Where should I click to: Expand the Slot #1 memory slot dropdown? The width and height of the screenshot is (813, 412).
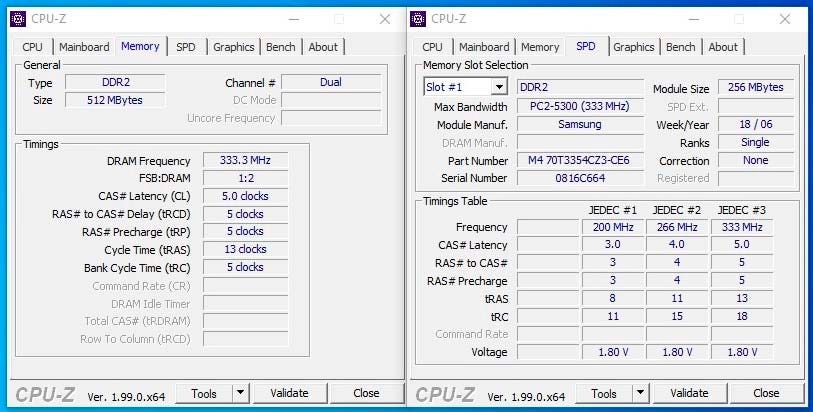(499, 87)
